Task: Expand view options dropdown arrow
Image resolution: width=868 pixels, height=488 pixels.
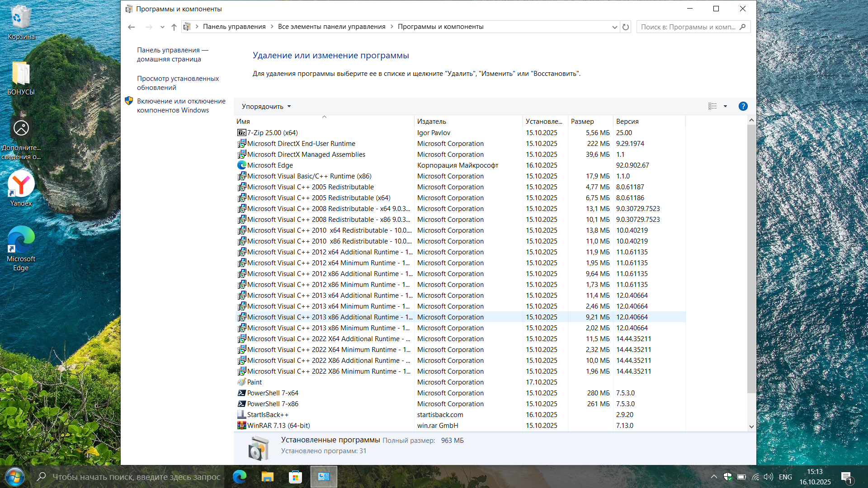Action: click(725, 106)
